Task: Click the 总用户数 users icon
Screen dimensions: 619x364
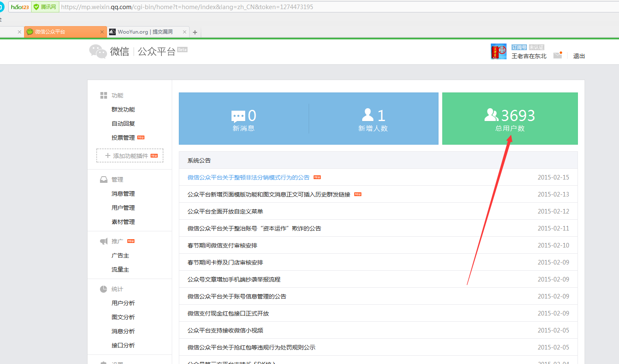Action: click(x=492, y=115)
